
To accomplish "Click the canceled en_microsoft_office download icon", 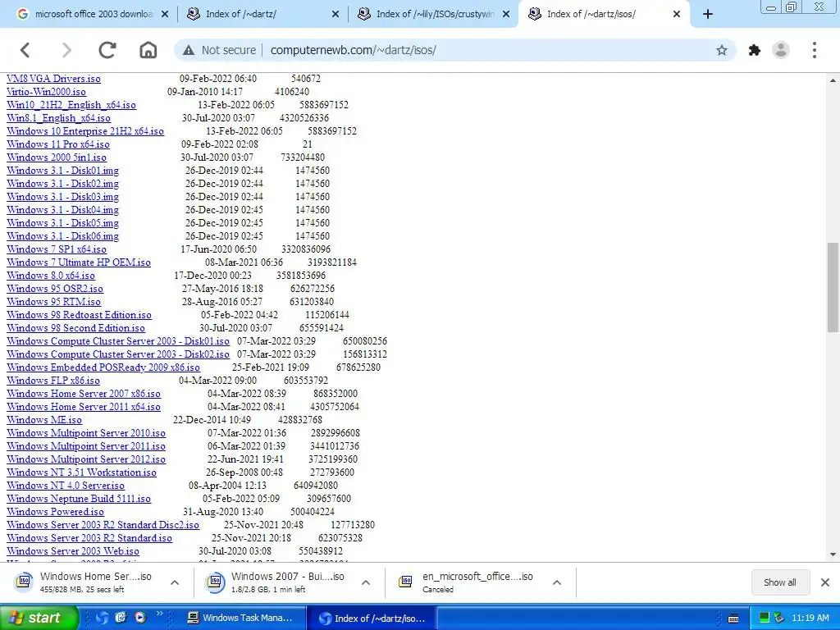I will (x=405, y=582).
